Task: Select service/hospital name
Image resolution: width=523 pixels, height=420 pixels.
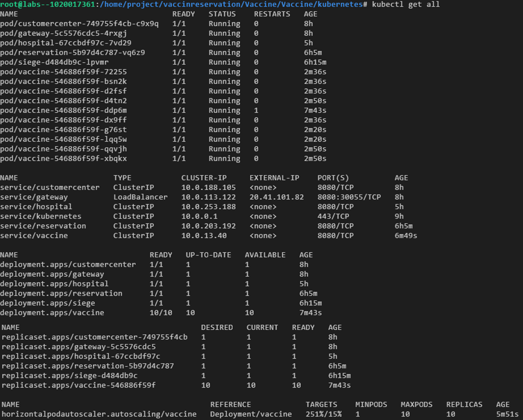Action: [36, 207]
